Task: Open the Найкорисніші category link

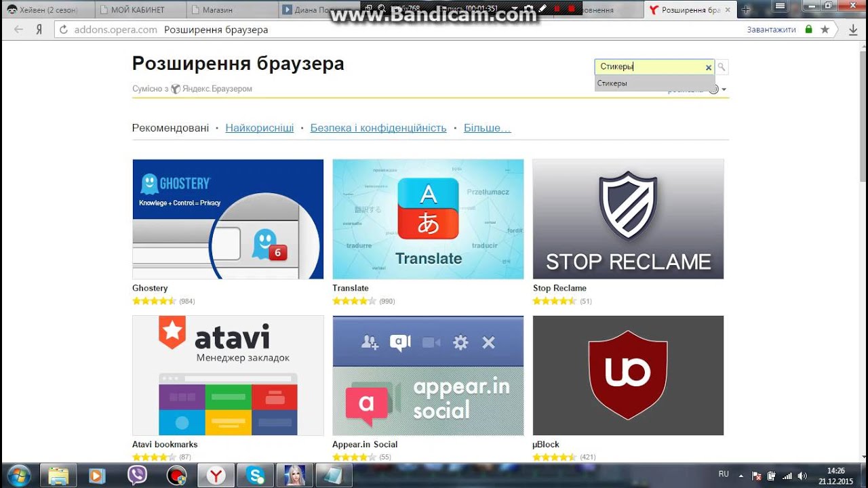Action: (260, 127)
